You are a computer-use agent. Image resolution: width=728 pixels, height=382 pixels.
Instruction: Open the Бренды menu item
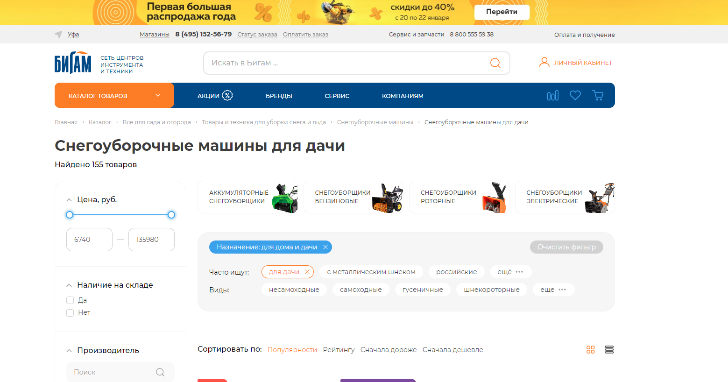pyautogui.click(x=279, y=96)
